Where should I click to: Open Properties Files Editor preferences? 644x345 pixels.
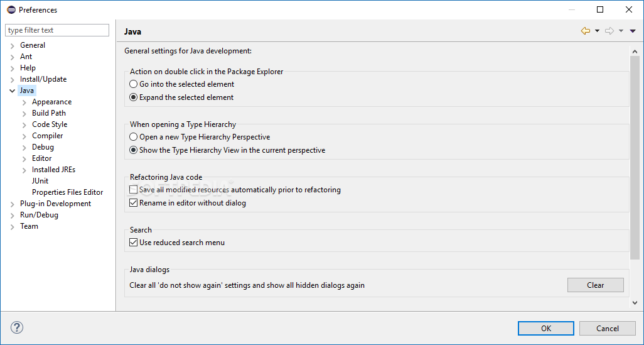[67, 192]
